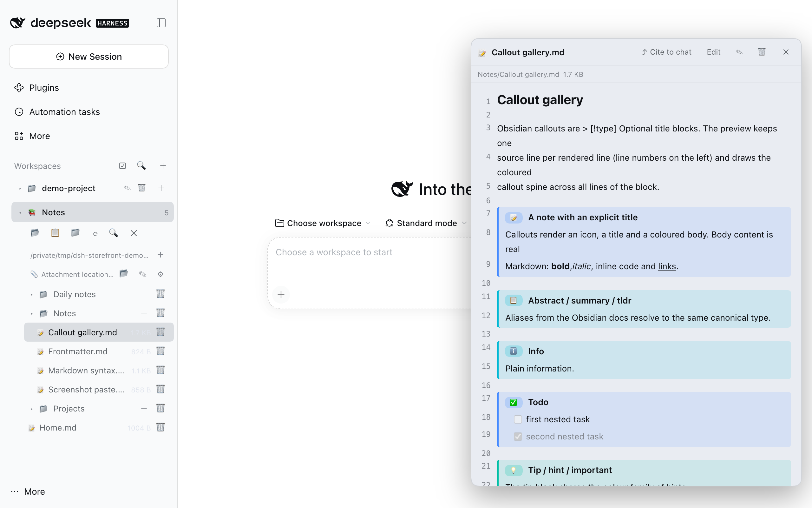The width and height of the screenshot is (812, 508).
Task: Click the clipboard icon in Notes toolbar
Action: [55, 233]
